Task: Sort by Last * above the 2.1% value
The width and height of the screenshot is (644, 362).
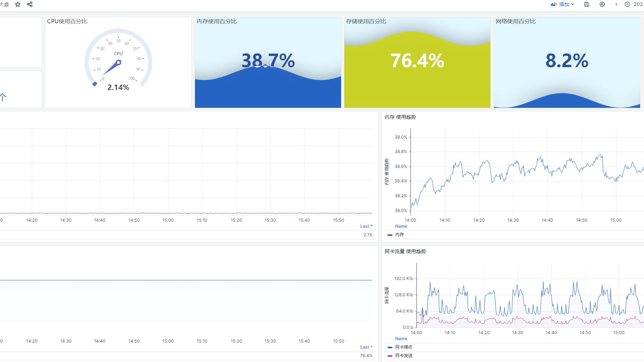Action: point(366,226)
